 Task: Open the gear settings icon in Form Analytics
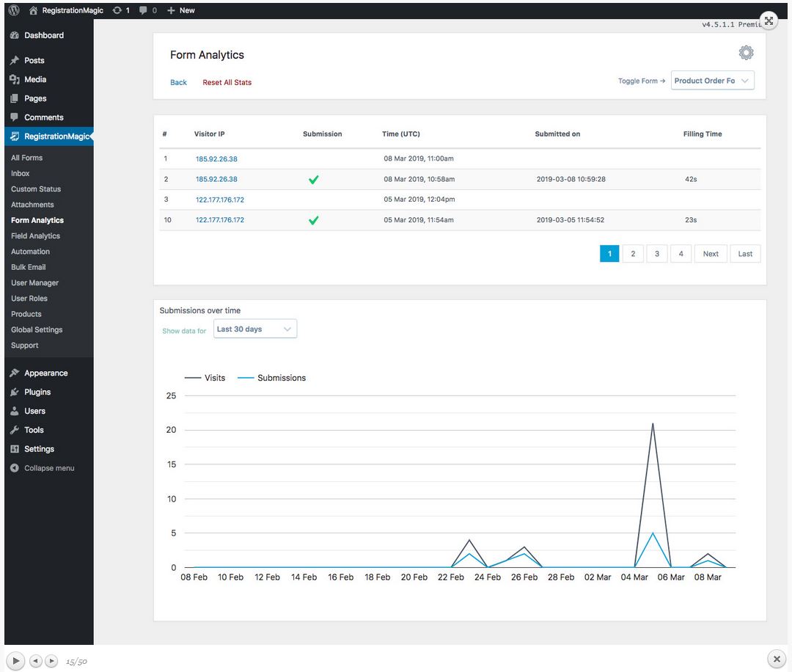(746, 53)
